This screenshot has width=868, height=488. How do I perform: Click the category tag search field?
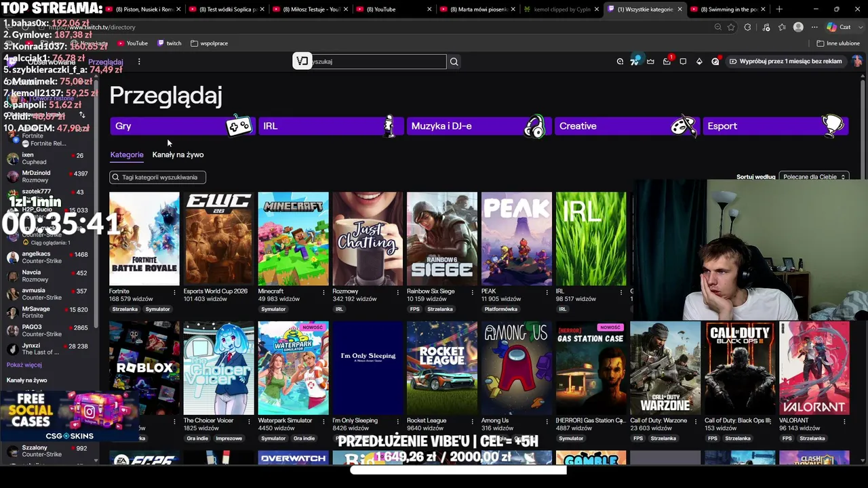[157, 178]
